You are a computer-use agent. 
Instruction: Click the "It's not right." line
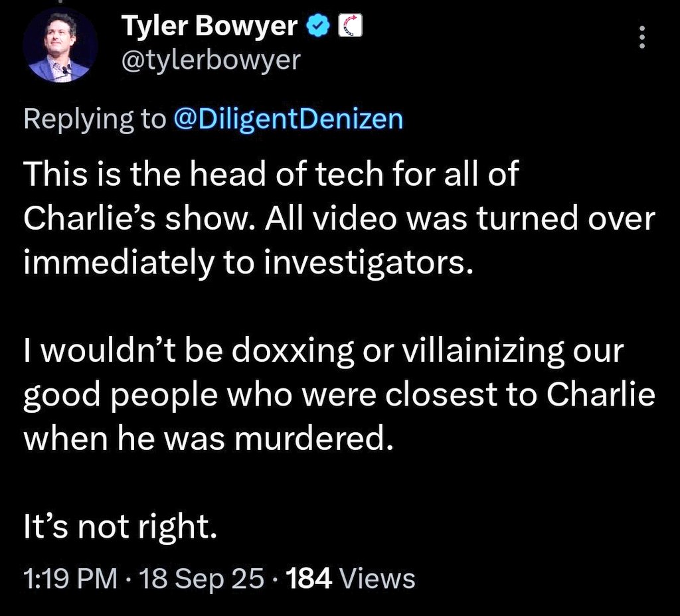click(120, 529)
